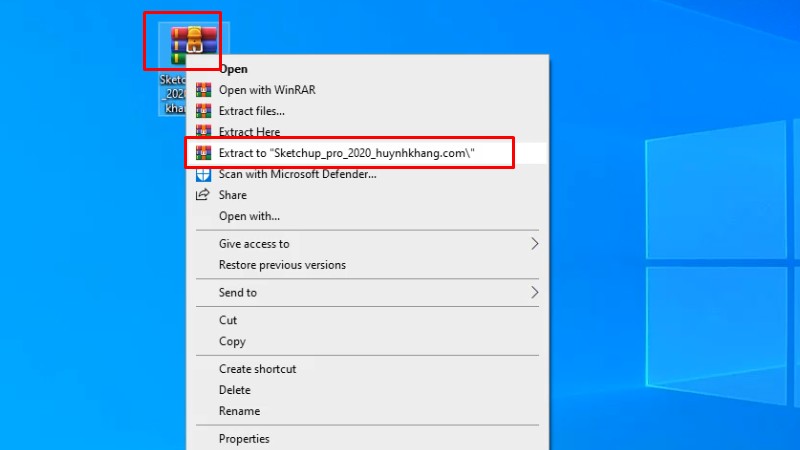Choose Open at top of context menu
The image size is (800, 450).
click(233, 69)
